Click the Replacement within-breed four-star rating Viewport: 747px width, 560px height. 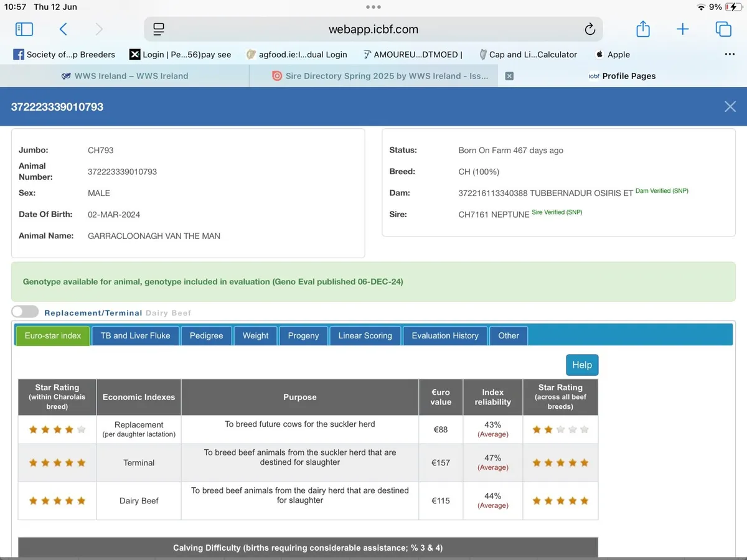[57, 429]
